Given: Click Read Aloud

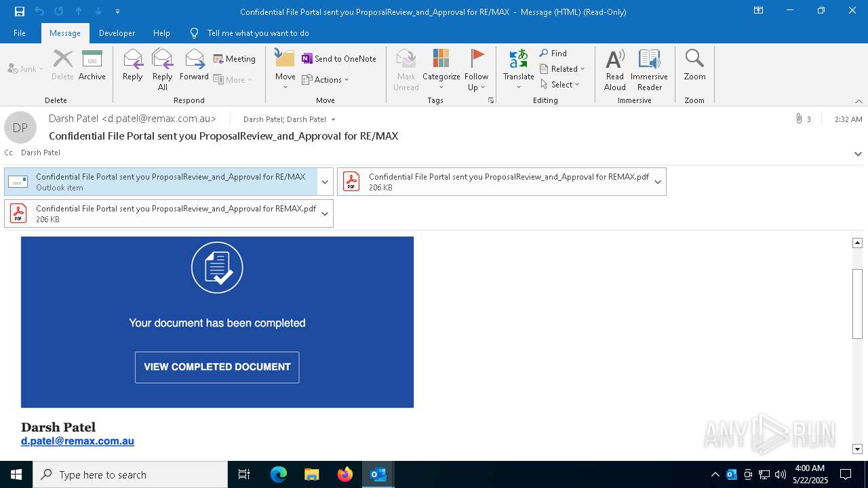Looking at the screenshot, I should tap(615, 69).
